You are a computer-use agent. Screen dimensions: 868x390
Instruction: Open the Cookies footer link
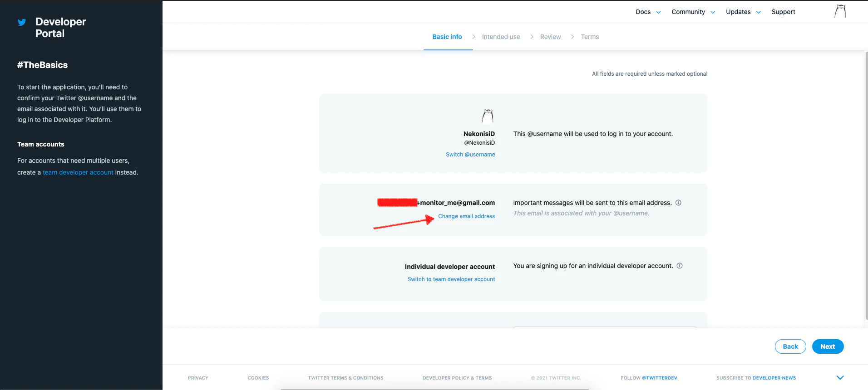coord(258,378)
